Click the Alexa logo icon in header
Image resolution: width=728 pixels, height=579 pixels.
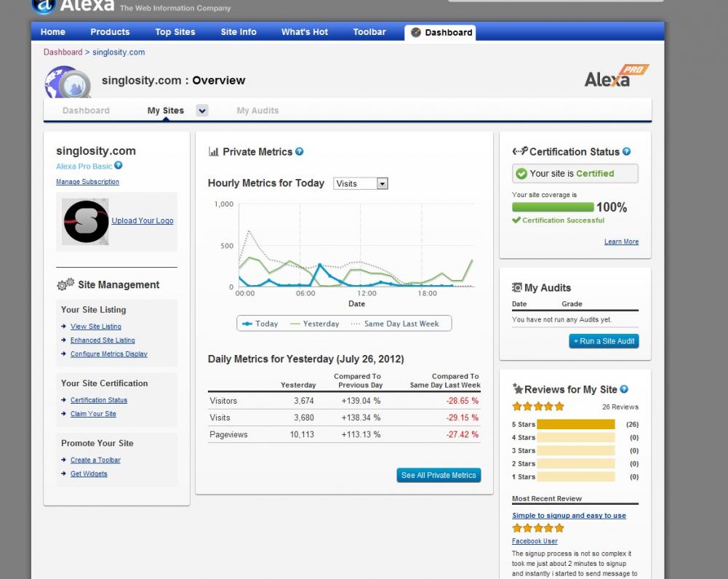pos(44,7)
